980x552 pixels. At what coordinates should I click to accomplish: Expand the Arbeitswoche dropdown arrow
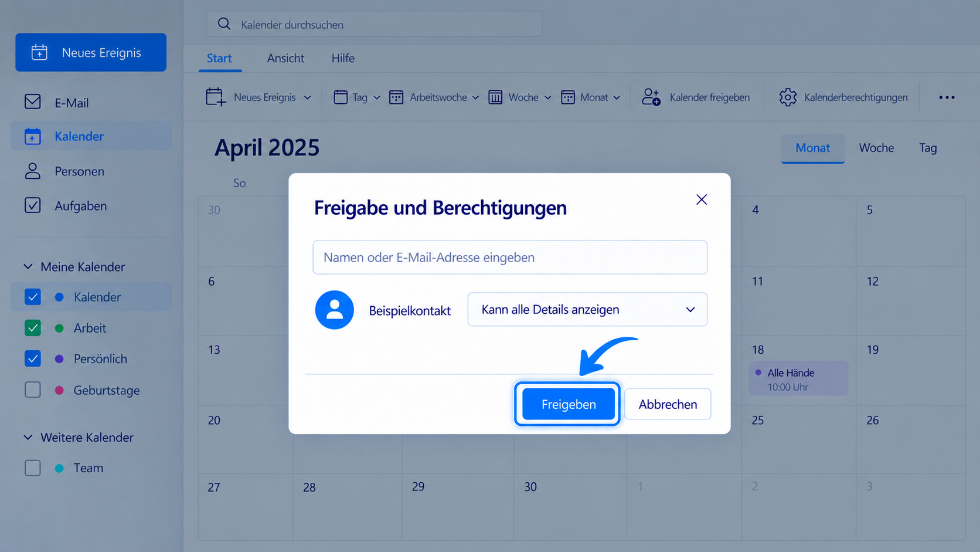pyautogui.click(x=475, y=97)
